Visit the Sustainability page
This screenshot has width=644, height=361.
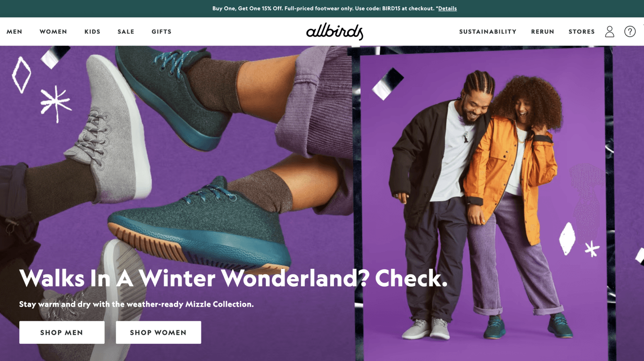point(488,32)
